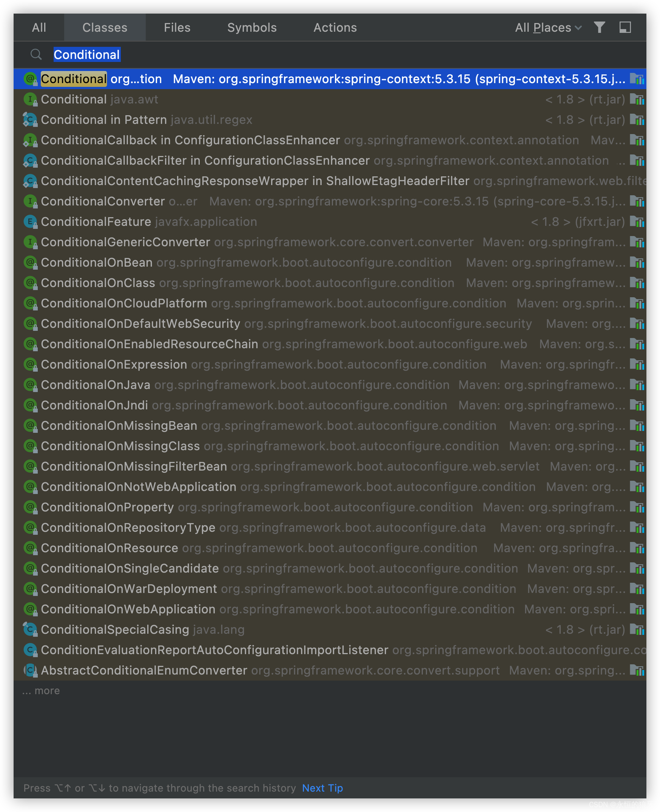Select AbstractConditionalEnumConverter result
The width and height of the screenshot is (660, 812).
pyautogui.click(x=330, y=670)
